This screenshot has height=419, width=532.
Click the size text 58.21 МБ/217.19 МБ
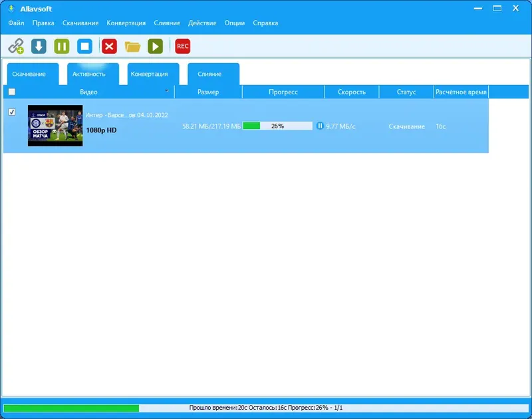(211, 126)
